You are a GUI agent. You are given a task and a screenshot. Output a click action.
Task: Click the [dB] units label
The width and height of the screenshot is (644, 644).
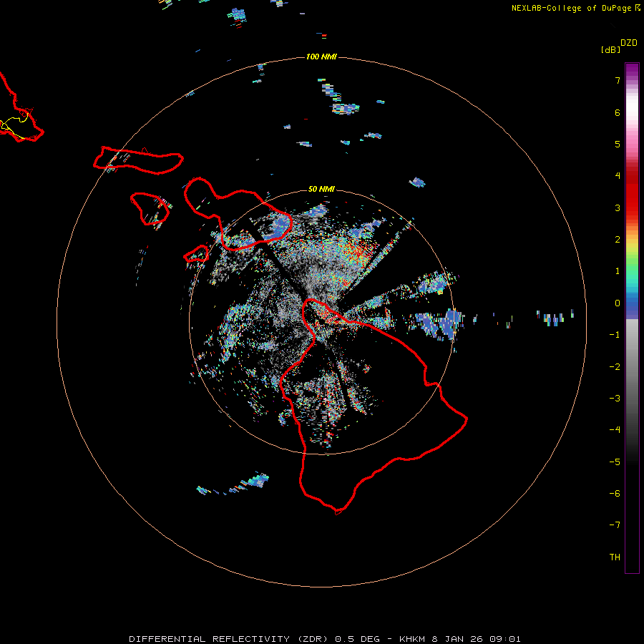tap(611, 49)
